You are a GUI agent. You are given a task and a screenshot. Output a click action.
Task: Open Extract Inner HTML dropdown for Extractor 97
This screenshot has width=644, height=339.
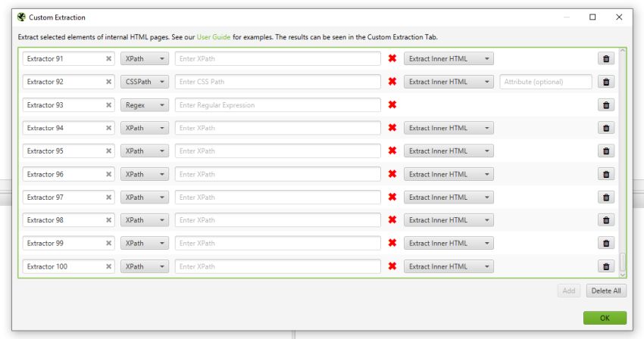pos(449,197)
